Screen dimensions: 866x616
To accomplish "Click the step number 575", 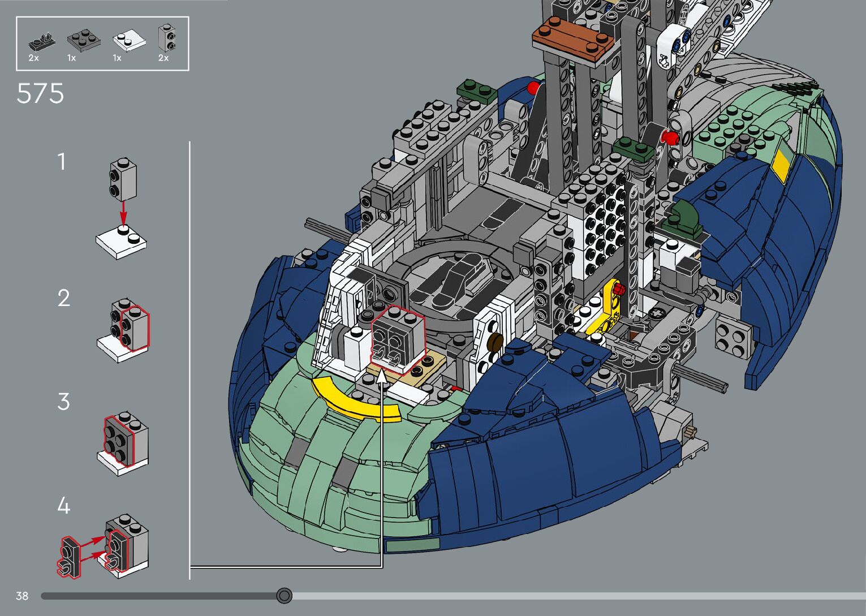I will 40,94.
